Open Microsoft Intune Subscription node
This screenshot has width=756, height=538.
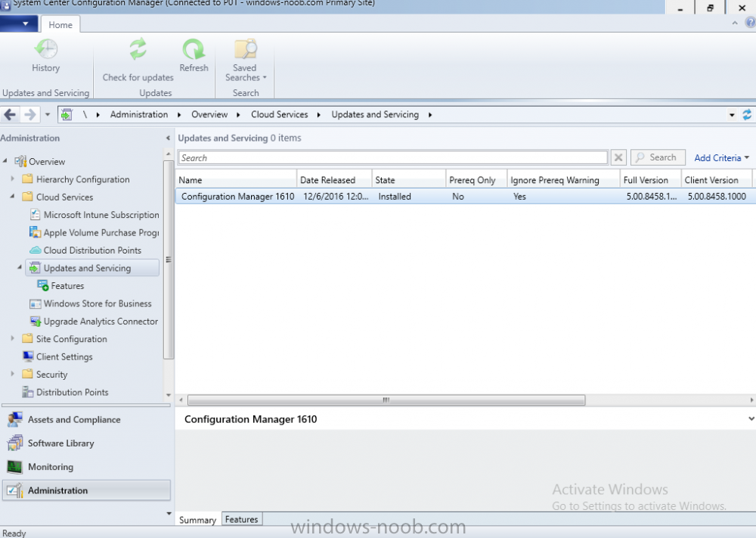[x=94, y=215]
